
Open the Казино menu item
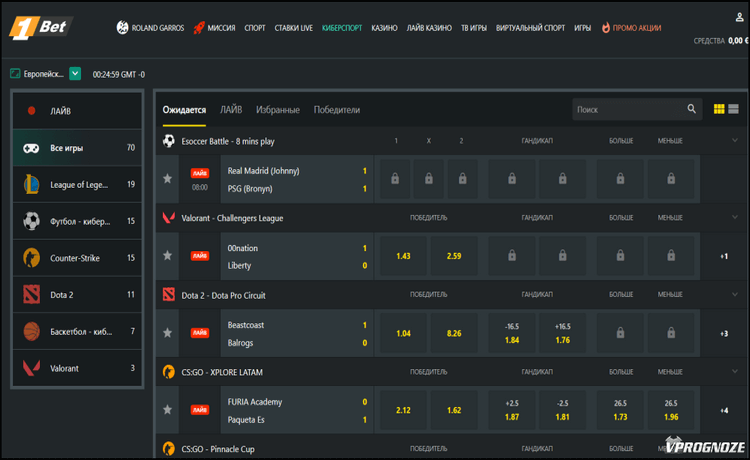coord(385,28)
